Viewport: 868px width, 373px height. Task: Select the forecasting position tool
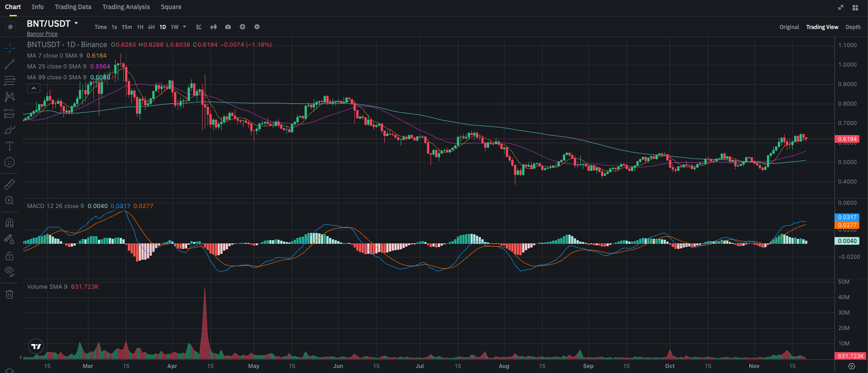[x=10, y=113]
